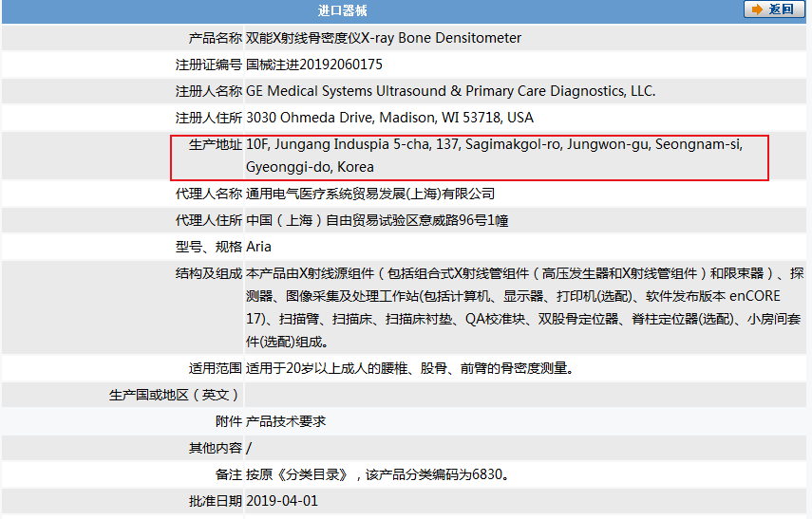This screenshot has height=519, width=812.
Task: Click the 代理人住所 label
Action: [209, 220]
